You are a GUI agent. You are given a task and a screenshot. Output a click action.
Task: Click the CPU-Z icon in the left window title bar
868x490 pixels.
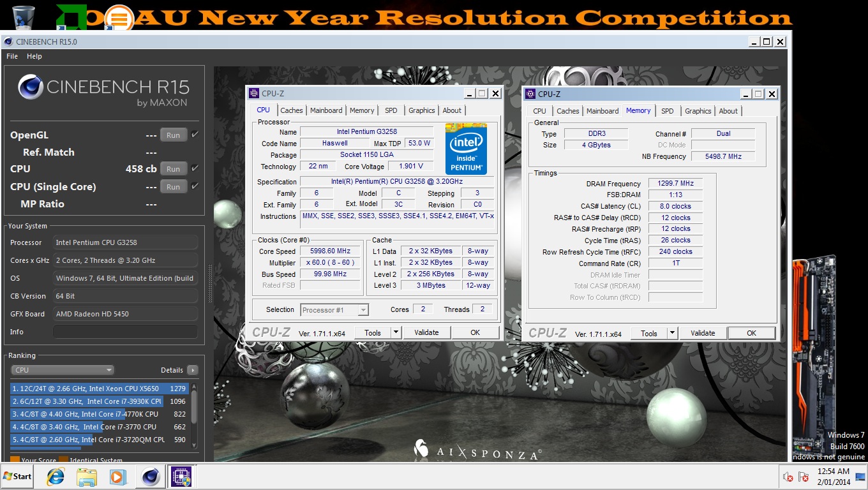tap(254, 94)
